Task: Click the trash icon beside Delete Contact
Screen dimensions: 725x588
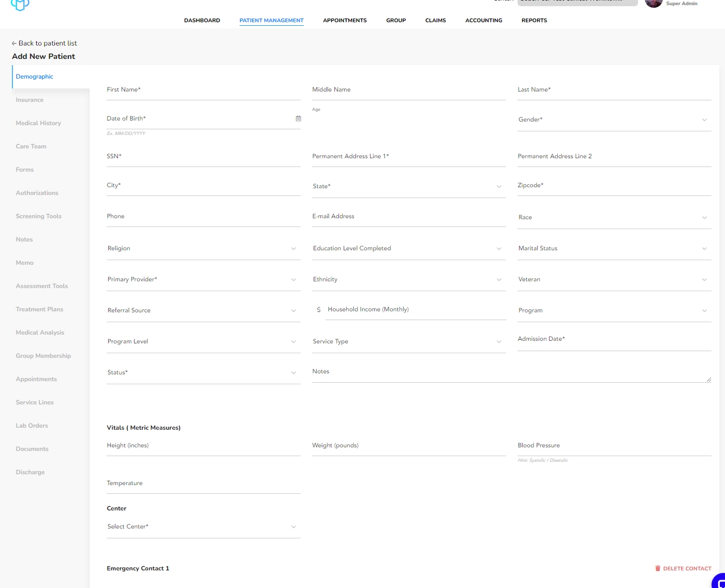Action: pos(658,568)
